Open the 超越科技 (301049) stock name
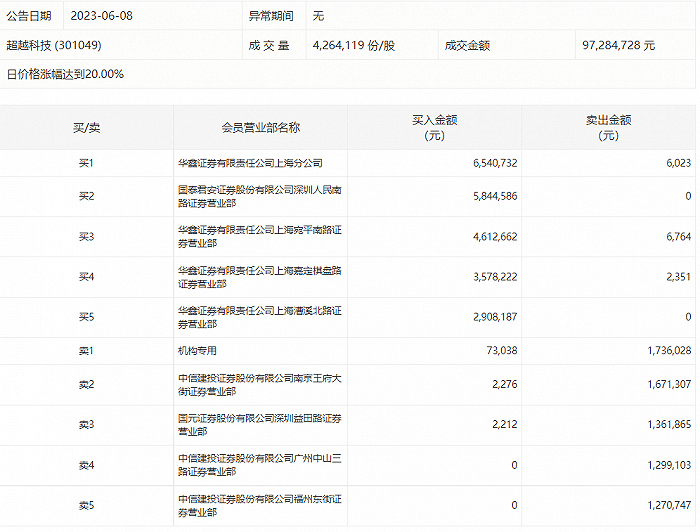The height and width of the screenshot is (532, 700). click(x=54, y=45)
